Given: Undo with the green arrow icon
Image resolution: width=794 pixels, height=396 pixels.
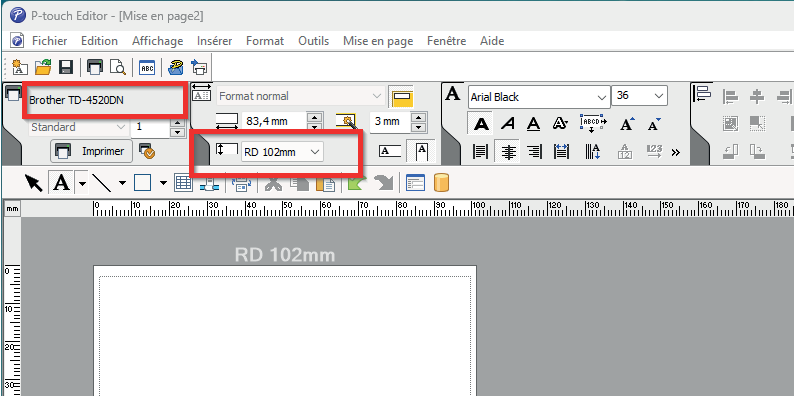Looking at the screenshot, I should pyautogui.click(x=358, y=183).
